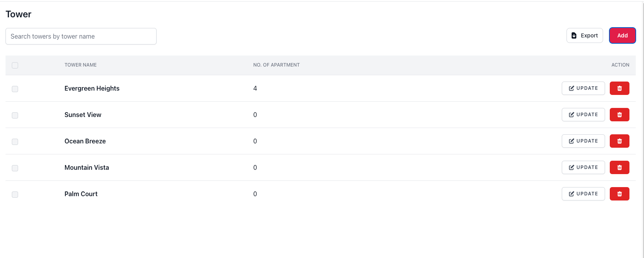Focus the tower name search field
644x258 pixels.
(x=81, y=36)
